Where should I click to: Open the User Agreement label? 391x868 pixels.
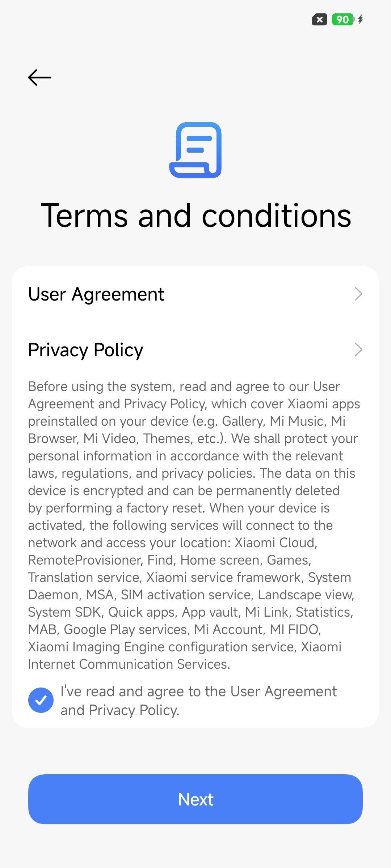96,294
